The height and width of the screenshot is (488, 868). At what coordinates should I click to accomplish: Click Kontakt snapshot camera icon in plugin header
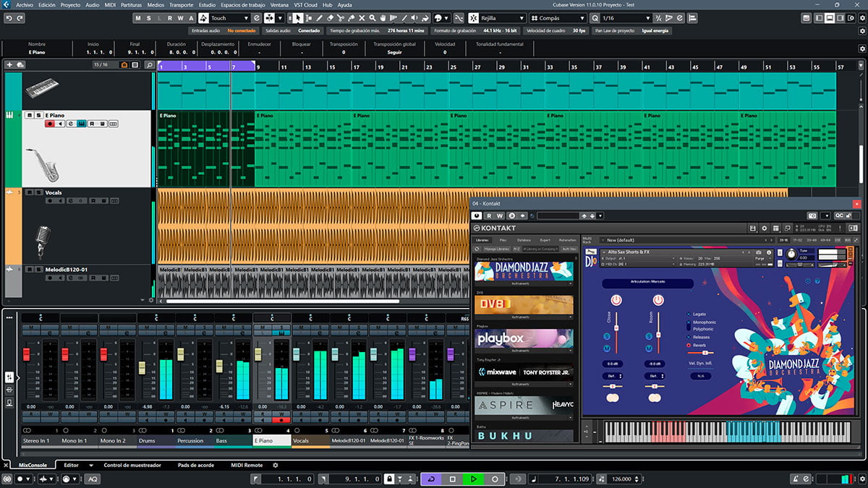[x=812, y=215]
